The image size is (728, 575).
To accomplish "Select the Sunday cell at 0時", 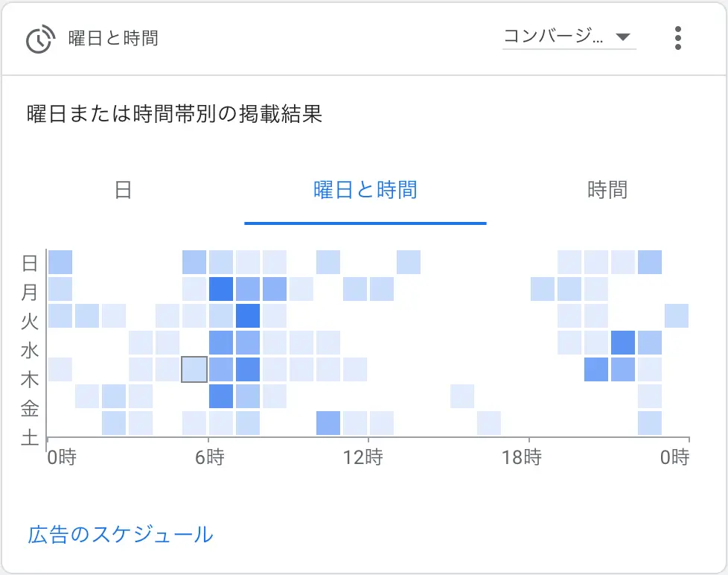I will 61,261.
